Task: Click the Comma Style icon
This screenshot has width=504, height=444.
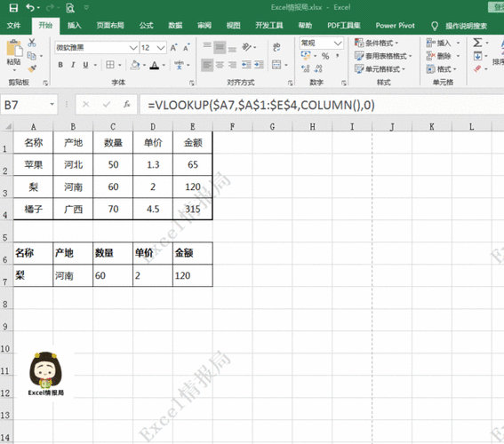Action: click(x=338, y=56)
